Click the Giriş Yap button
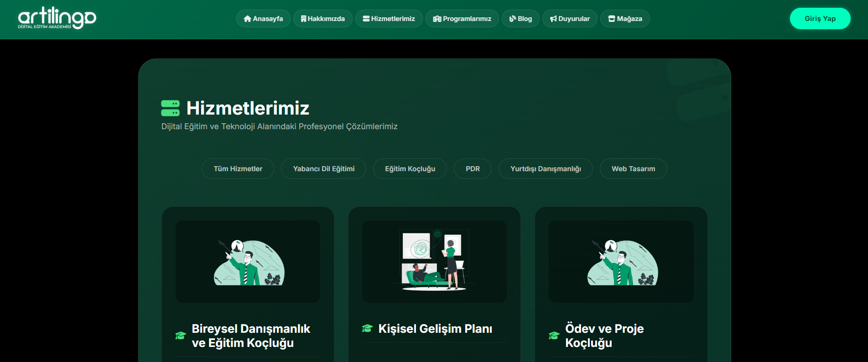The image size is (868, 362). [x=820, y=19]
